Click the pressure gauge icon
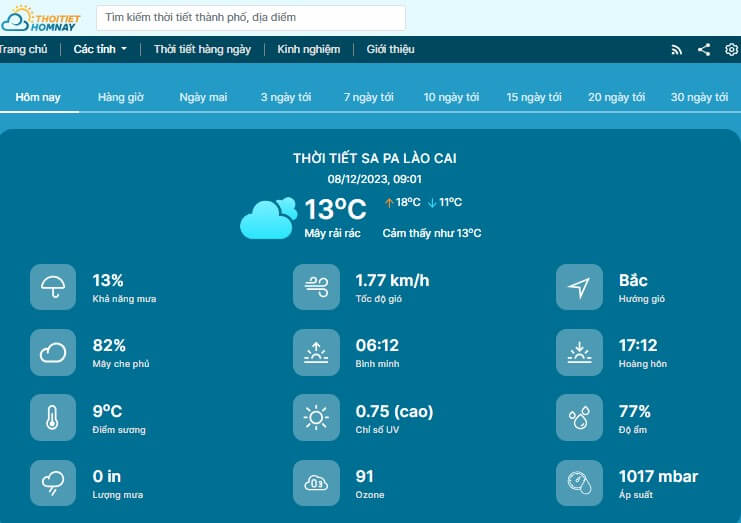Viewport: 741px width, 523px height. coord(579,483)
